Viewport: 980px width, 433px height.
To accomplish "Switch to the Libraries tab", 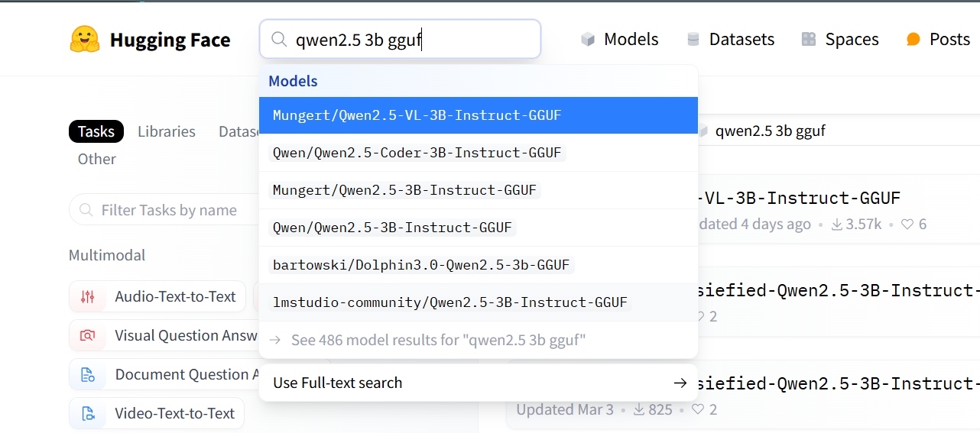I will (x=167, y=131).
